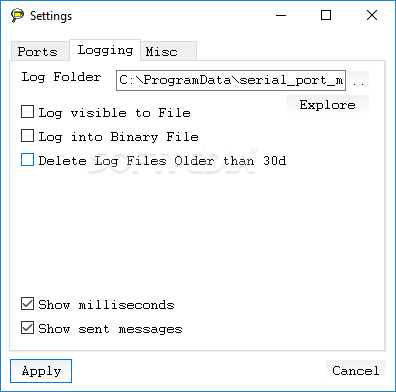Select the Logging tab
Image resolution: width=396 pixels, height=392 pixels.
click(x=105, y=50)
